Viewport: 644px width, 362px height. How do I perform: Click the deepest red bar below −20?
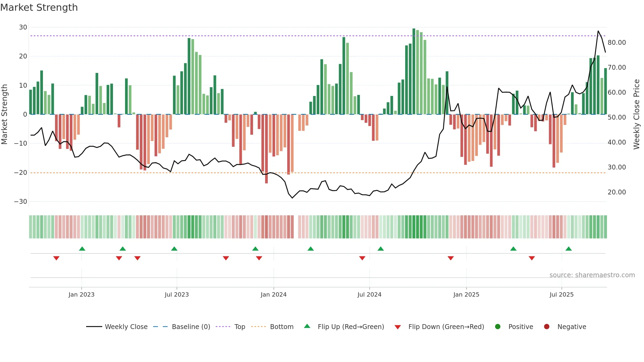pyautogui.click(x=266, y=149)
